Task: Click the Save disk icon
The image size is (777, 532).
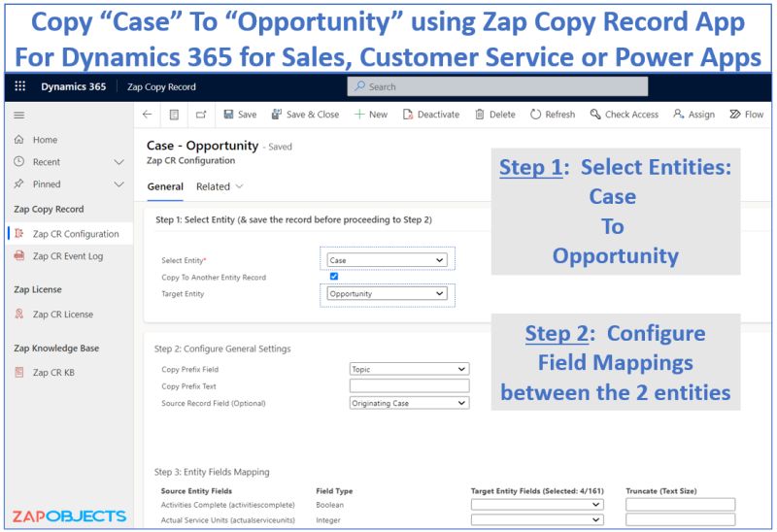Action: point(228,115)
